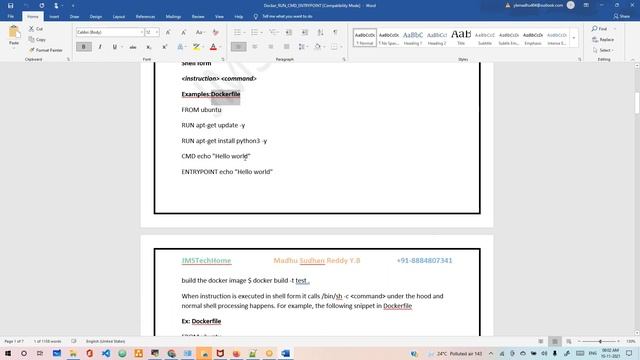
Task: Apply text highlight color
Action: (196, 47)
